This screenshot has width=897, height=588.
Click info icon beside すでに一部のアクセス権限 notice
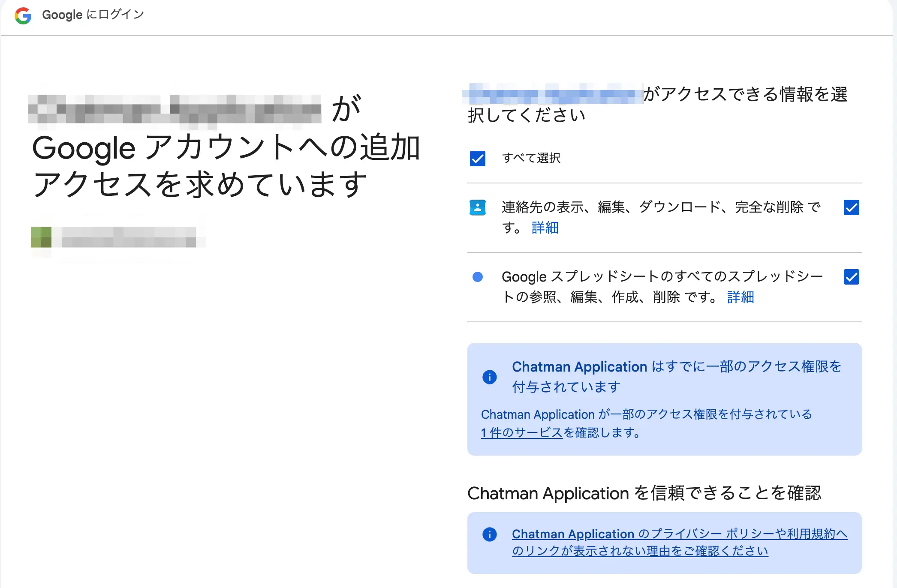click(x=489, y=377)
